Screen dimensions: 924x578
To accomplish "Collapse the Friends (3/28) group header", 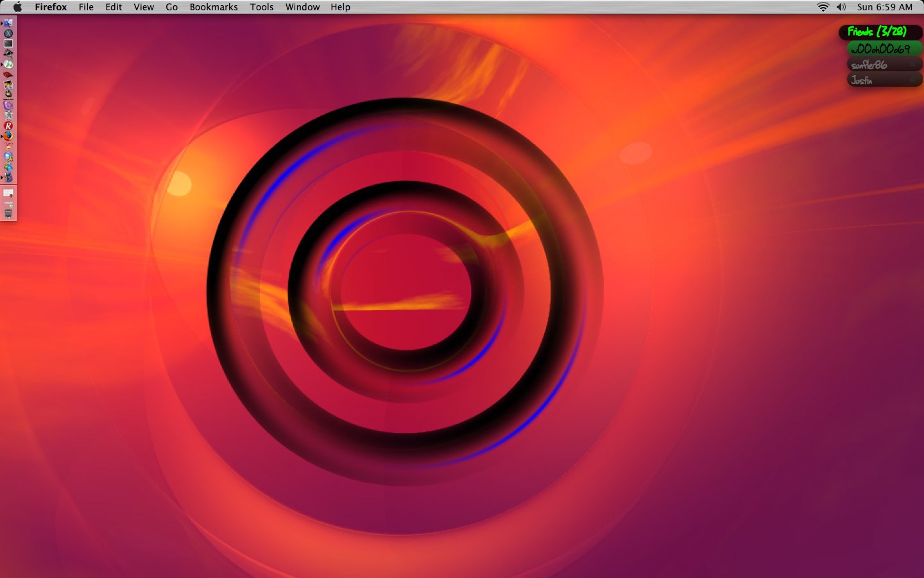I will tap(877, 31).
